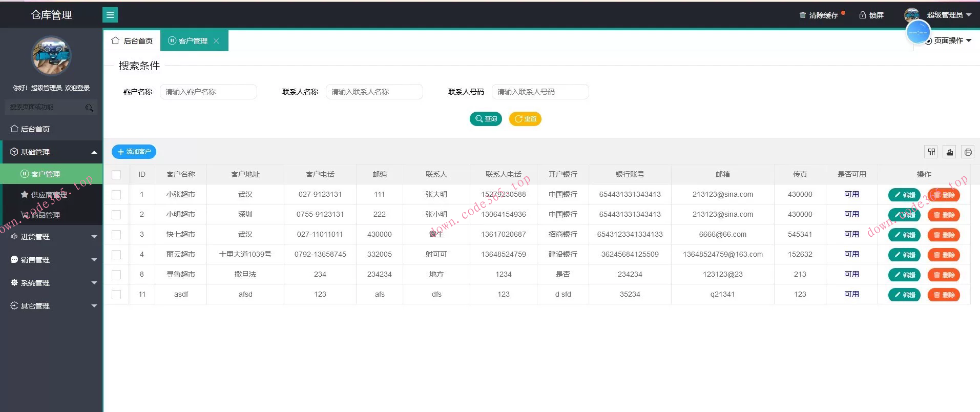Click the 添加客户 button
The image size is (980, 412).
(134, 152)
